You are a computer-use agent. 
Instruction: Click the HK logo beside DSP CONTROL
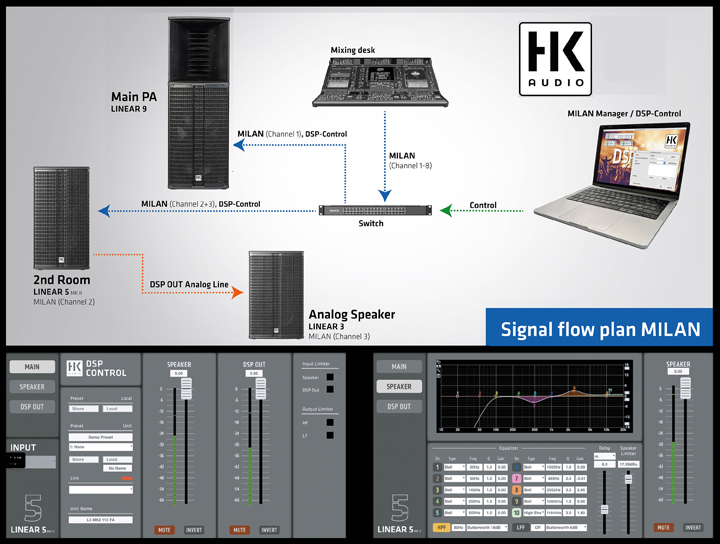pos(74,368)
